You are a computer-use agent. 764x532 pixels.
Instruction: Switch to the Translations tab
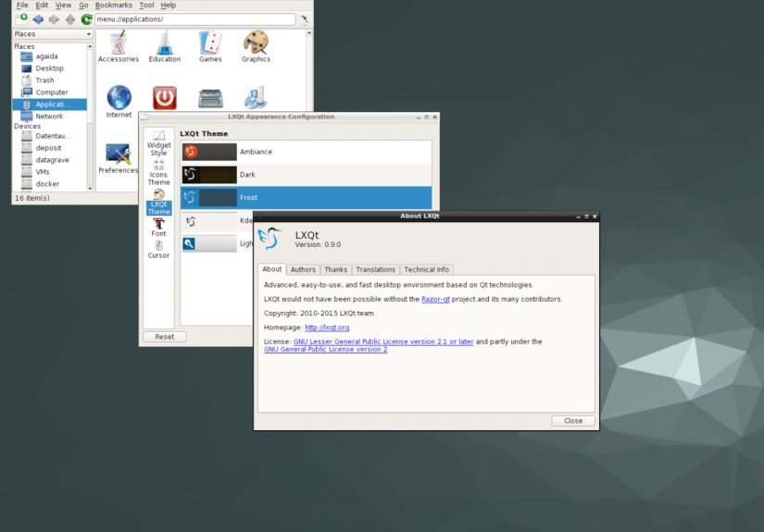pos(376,269)
